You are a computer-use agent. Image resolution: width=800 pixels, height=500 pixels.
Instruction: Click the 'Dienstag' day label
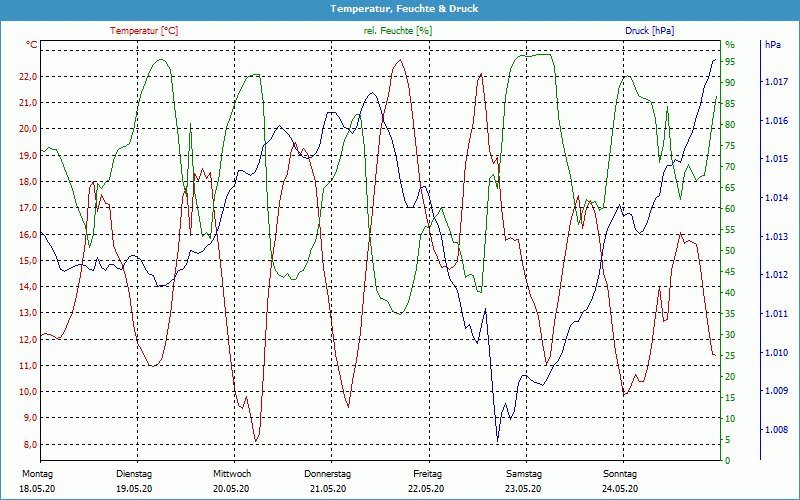pyautogui.click(x=134, y=474)
